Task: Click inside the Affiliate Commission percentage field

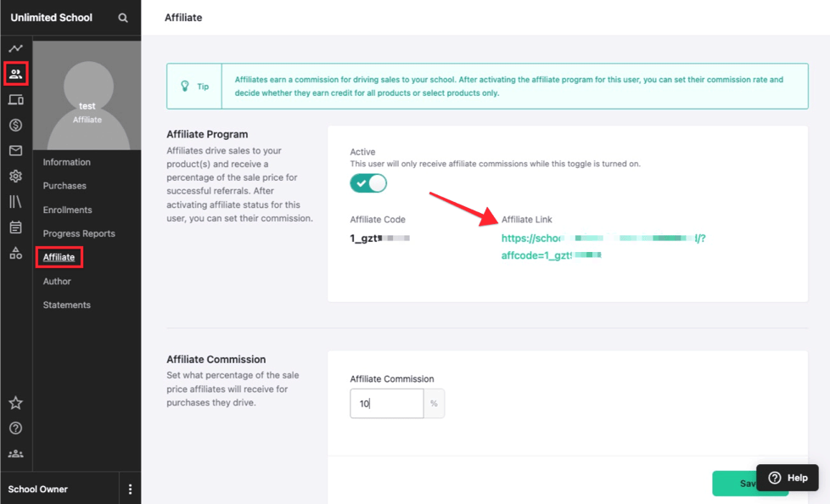Action: [386, 403]
